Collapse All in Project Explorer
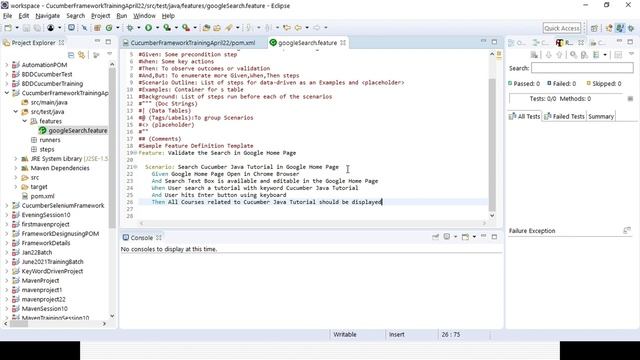This screenshot has width=640, height=360. 71,55
